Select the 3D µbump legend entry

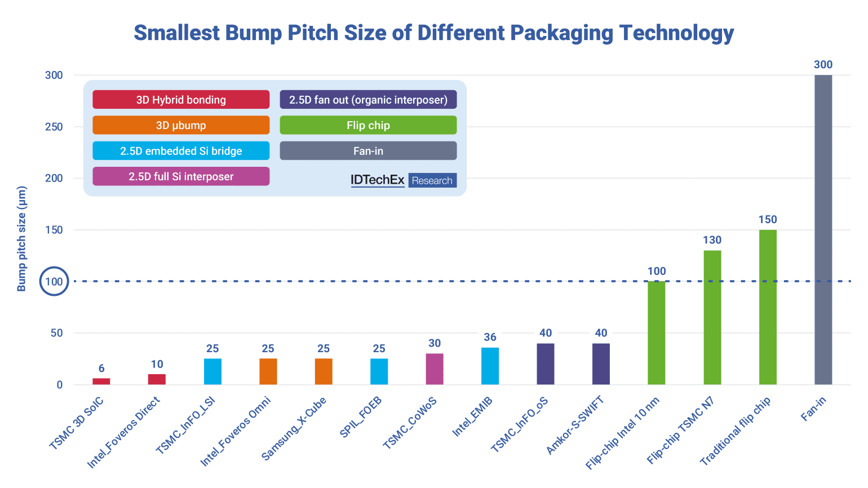click(181, 125)
